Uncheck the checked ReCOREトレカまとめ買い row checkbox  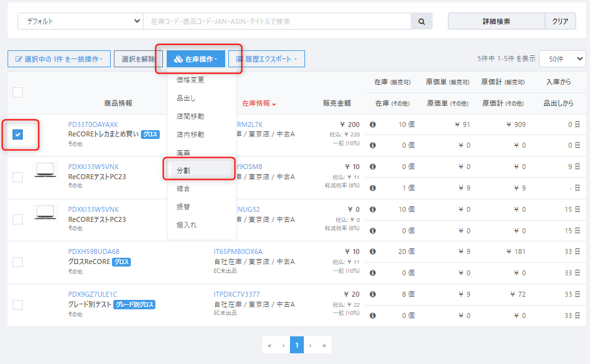18,135
